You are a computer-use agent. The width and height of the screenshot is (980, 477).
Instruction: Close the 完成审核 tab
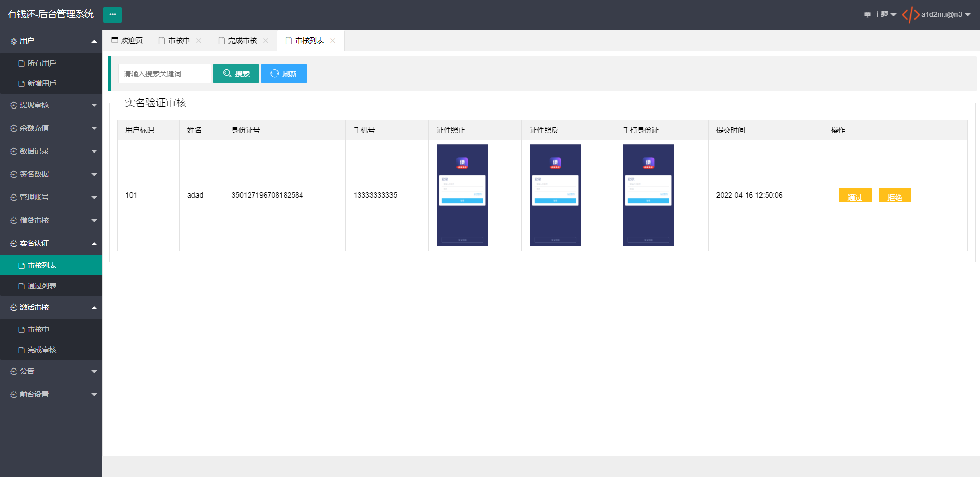[x=266, y=41]
